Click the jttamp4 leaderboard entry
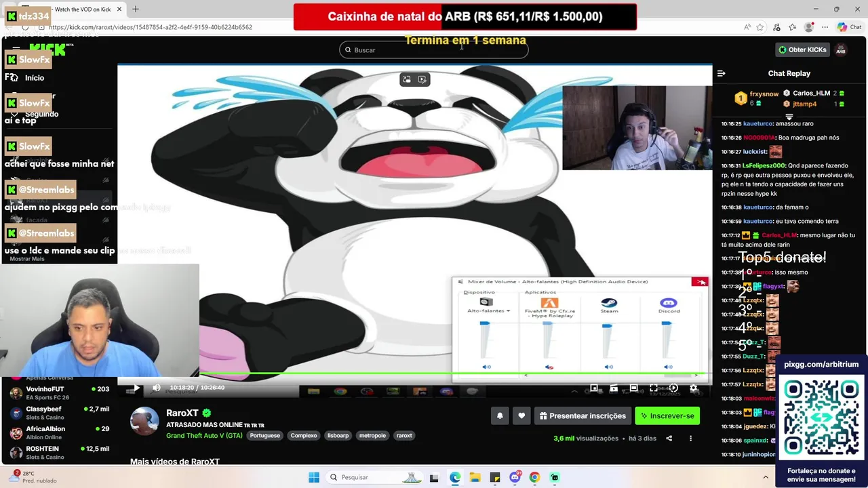Screen dimensions: 868x488 coord(814,104)
